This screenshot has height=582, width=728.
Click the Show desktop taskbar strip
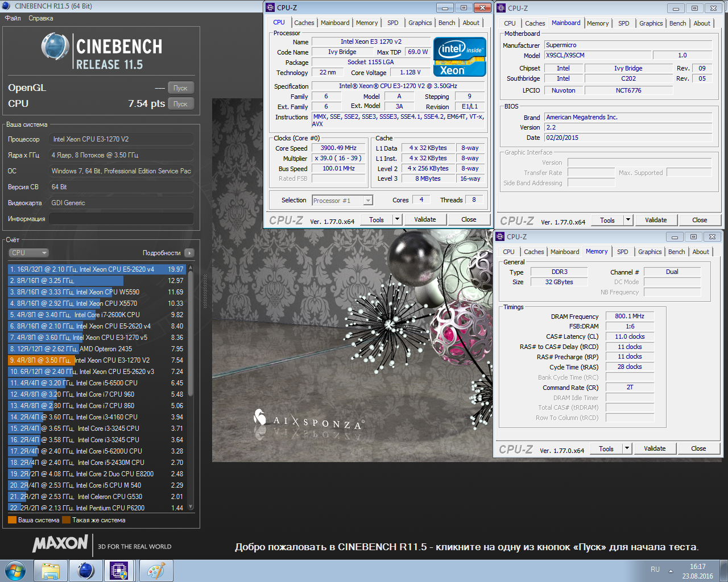pos(724,571)
